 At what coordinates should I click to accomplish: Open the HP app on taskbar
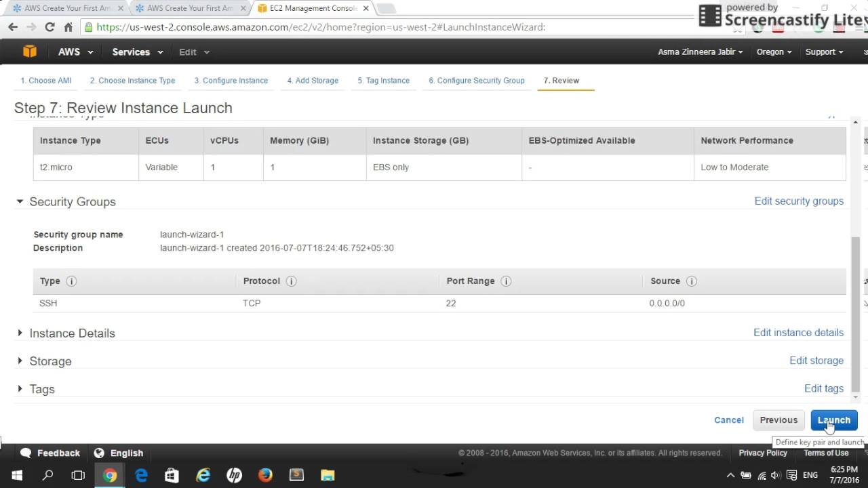(234, 475)
